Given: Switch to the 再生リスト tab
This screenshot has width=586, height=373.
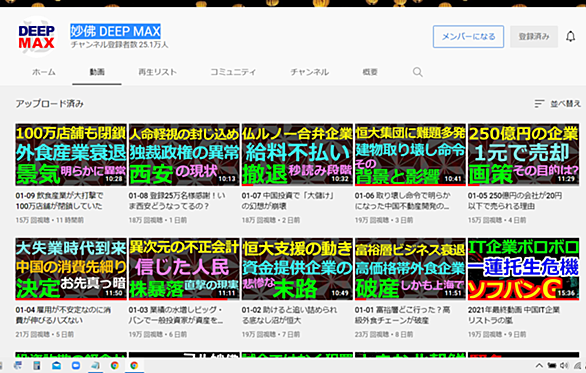Looking at the screenshot, I should (157, 72).
